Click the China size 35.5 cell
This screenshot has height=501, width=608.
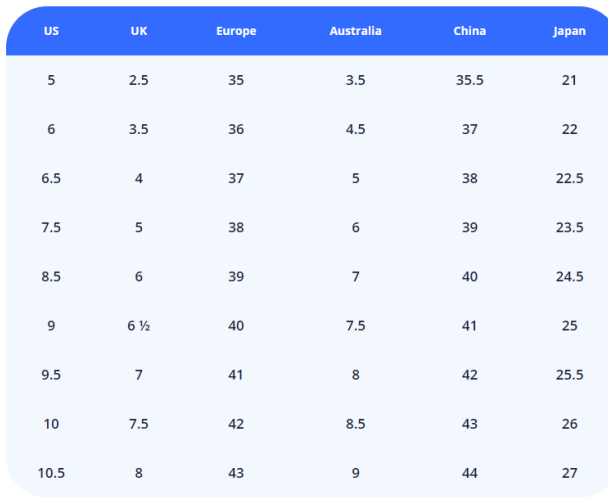click(x=469, y=80)
